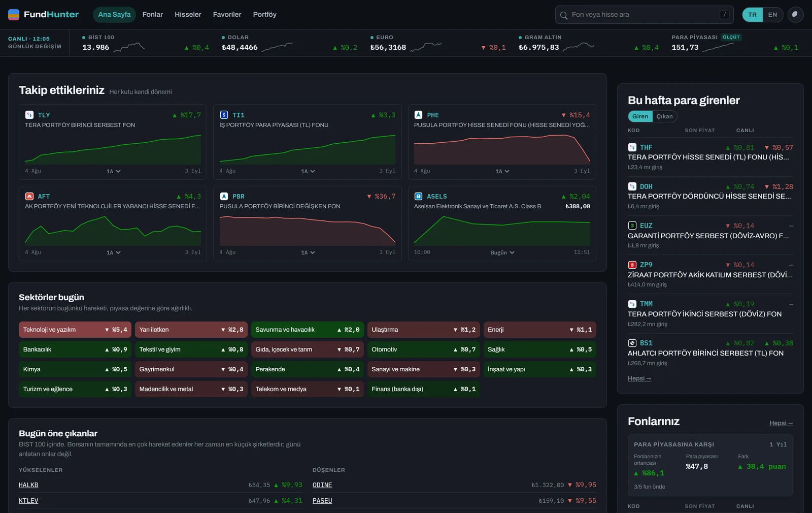This screenshot has width=812, height=513.
Task: Toggle the dark mode theme icon
Action: [795, 15]
